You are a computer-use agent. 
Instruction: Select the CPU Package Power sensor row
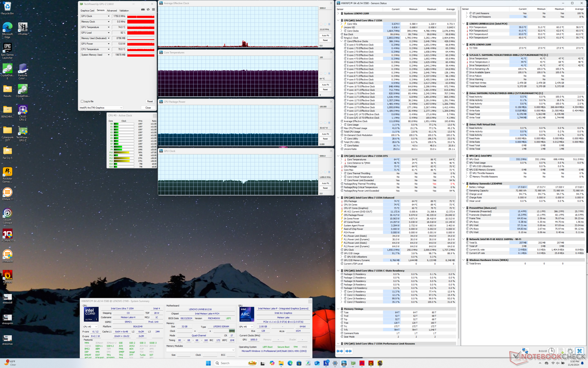[398, 215]
